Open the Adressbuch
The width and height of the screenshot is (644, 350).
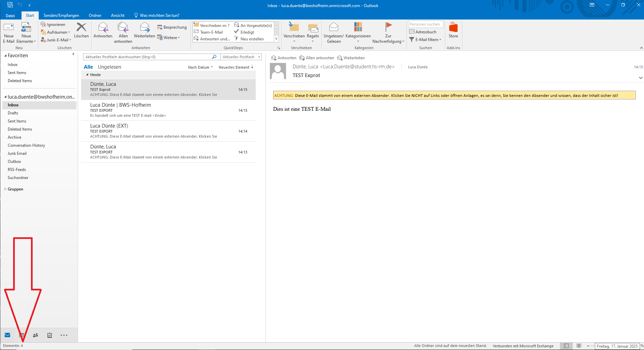tap(423, 32)
